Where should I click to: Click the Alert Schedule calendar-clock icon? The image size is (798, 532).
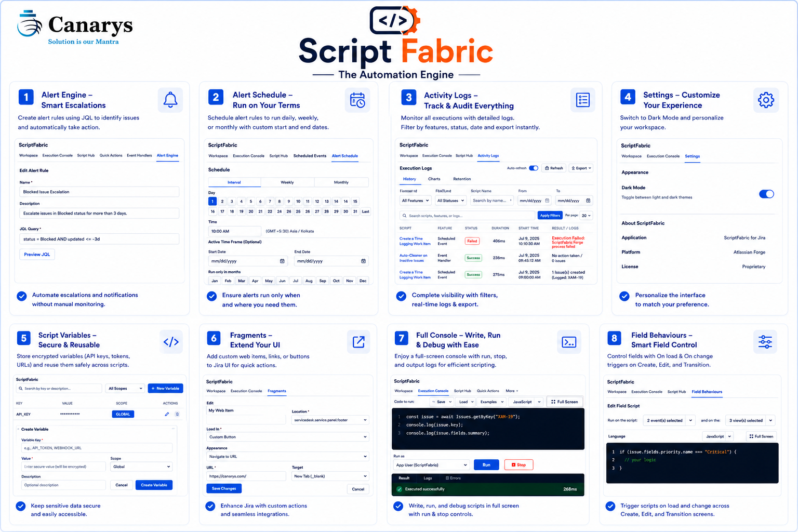click(x=357, y=100)
